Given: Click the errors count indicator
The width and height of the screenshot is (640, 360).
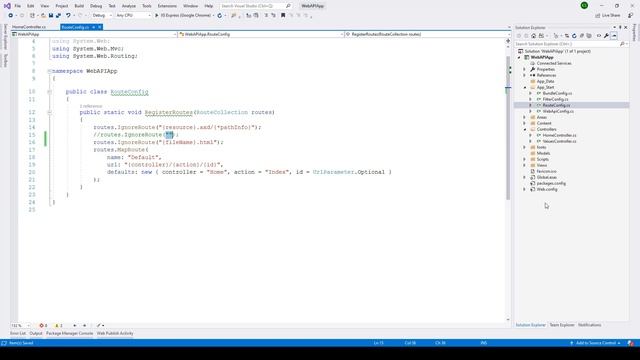Looking at the screenshot, I should (43, 326).
